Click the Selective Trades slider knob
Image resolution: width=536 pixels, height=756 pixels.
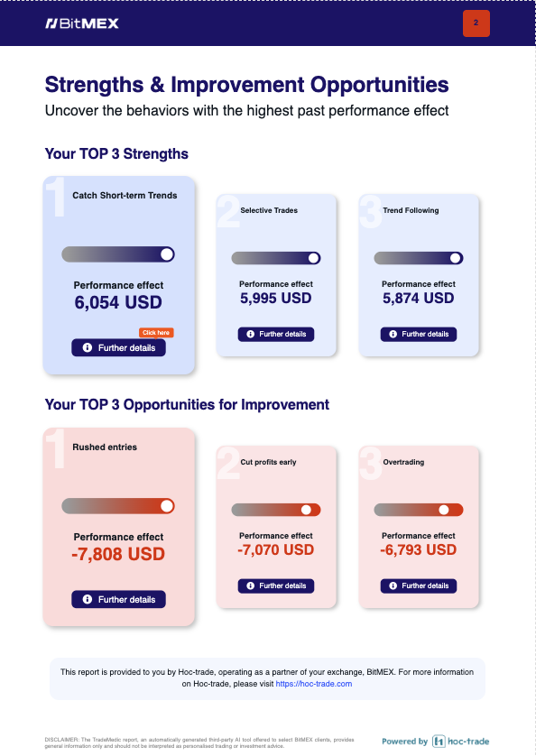(x=314, y=258)
